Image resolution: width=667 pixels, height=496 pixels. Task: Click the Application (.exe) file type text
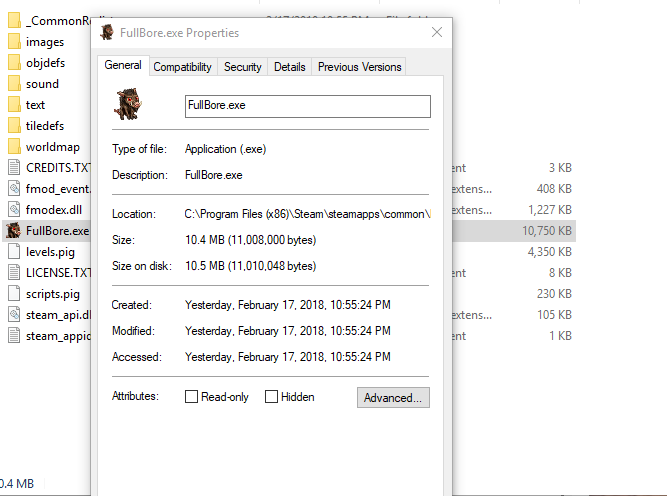pos(225,149)
